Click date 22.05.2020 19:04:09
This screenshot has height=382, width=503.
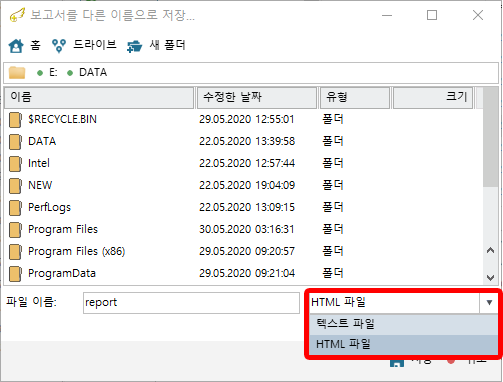click(x=247, y=185)
